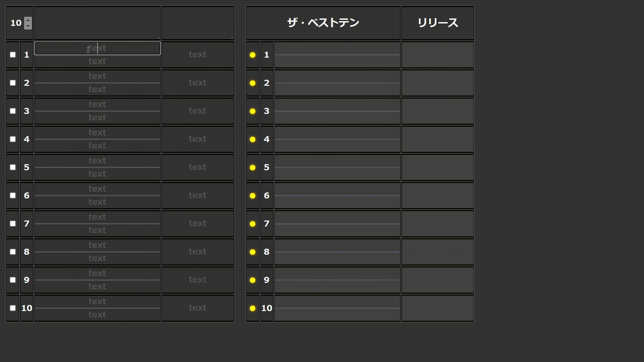This screenshot has width=644, height=362.
Task: Click the down arrow of the 10 spinner
Action: (x=28, y=26)
